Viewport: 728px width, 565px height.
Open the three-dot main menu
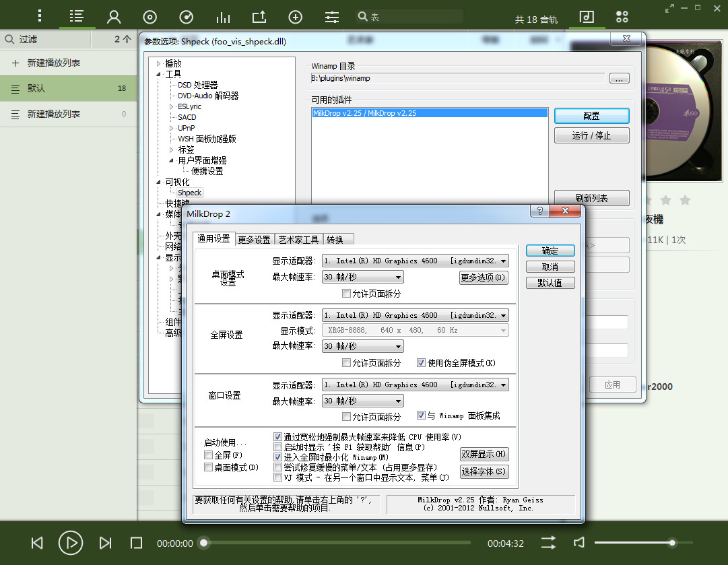pyautogui.click(x=40, y=16)
